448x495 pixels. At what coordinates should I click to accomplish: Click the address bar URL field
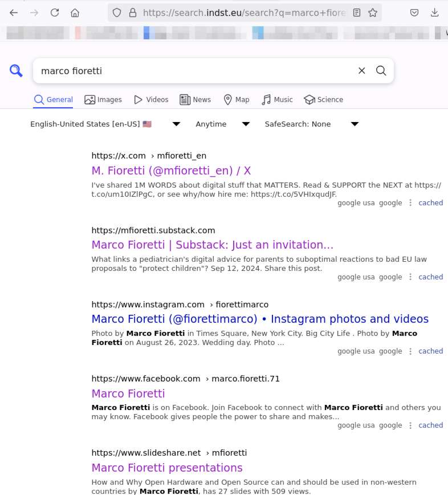244,13
